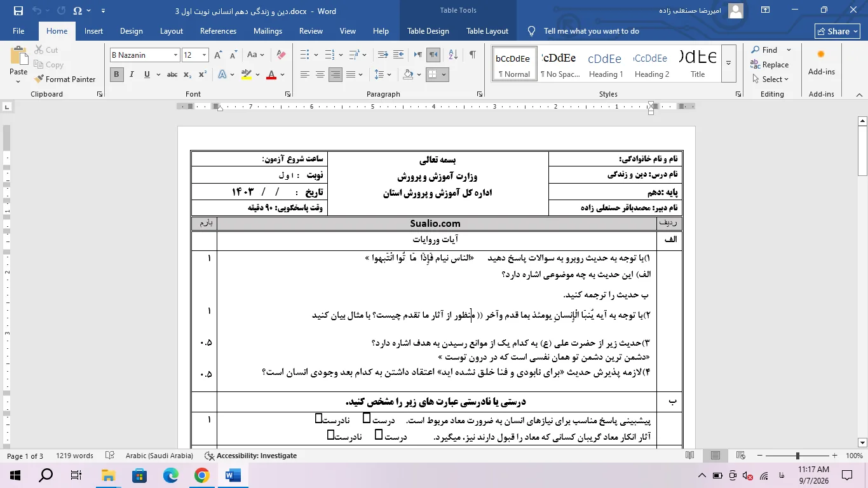
Task: Click Accessibility: Investigate in the status bar
Action: (250, 456)
